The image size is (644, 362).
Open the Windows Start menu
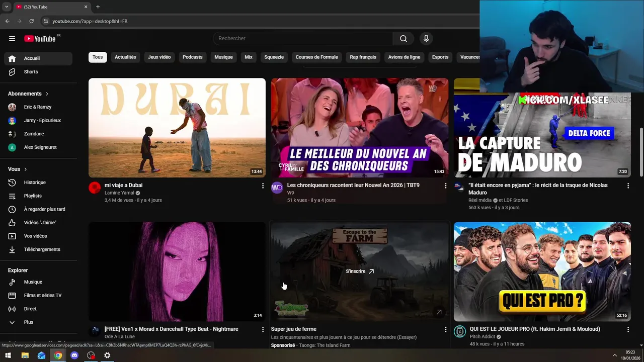8,355
